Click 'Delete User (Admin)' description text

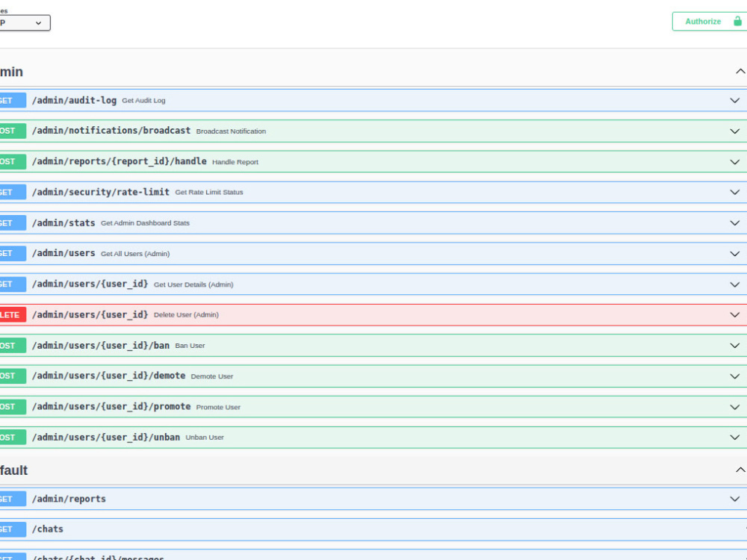point(186,315)
